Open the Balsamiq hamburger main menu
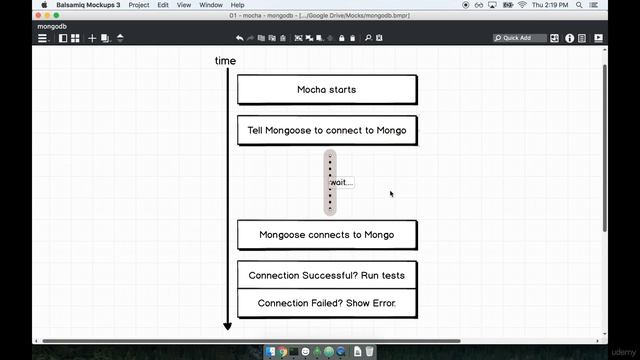The image size is (640, 360). click(42, 38)
